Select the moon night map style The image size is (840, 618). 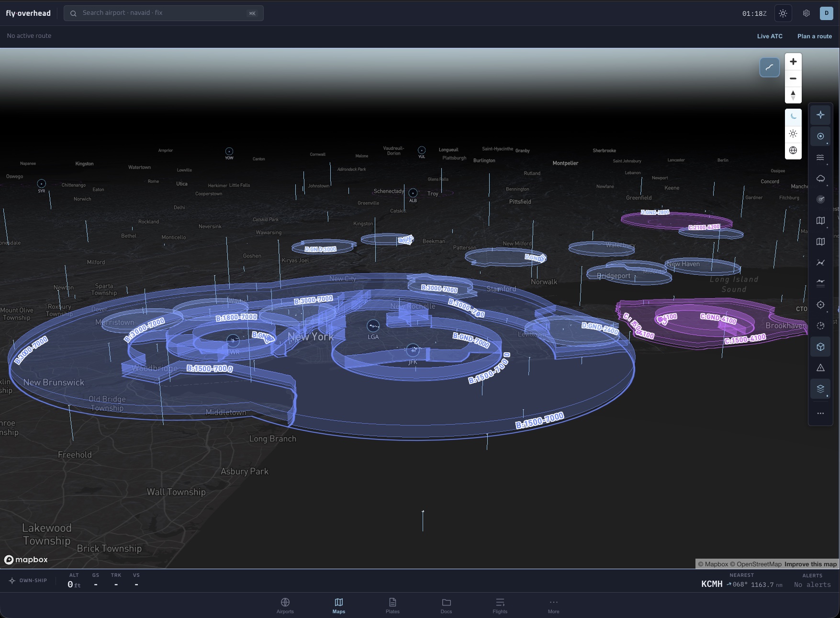pos(793,117)
